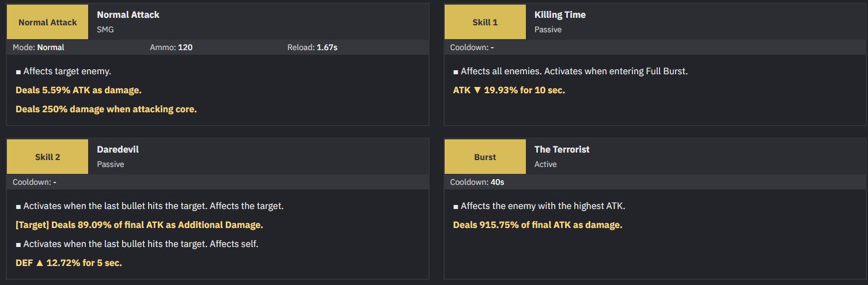Click the Ammo: 120 stat
Viewport: 868px width, 285px height.
pos(171,47)
